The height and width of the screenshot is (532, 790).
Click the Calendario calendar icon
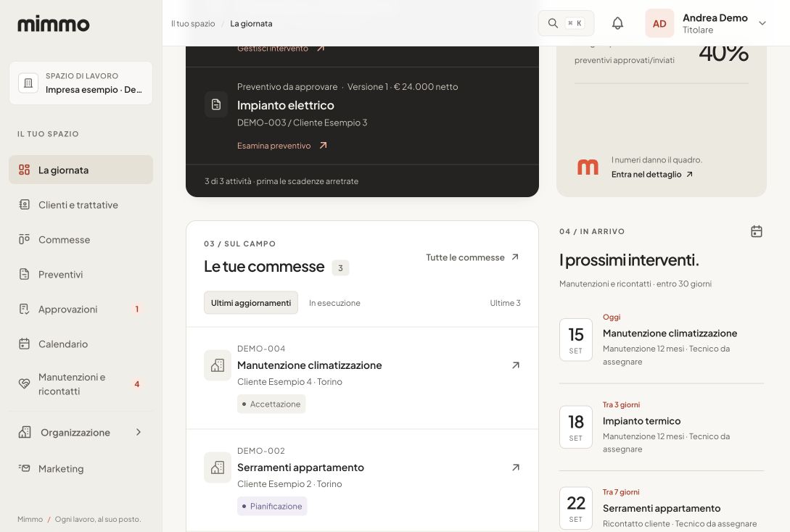[24, 344]
